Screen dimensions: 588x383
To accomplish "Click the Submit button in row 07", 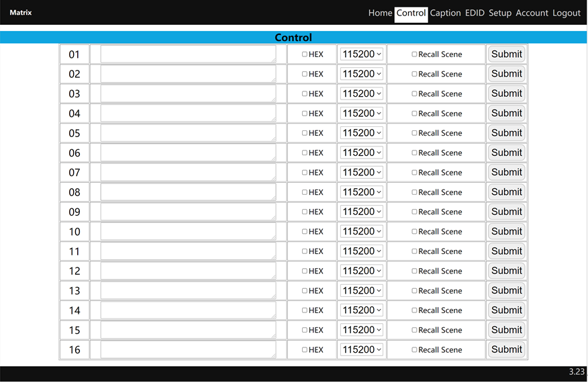I will tap(506, 172).
